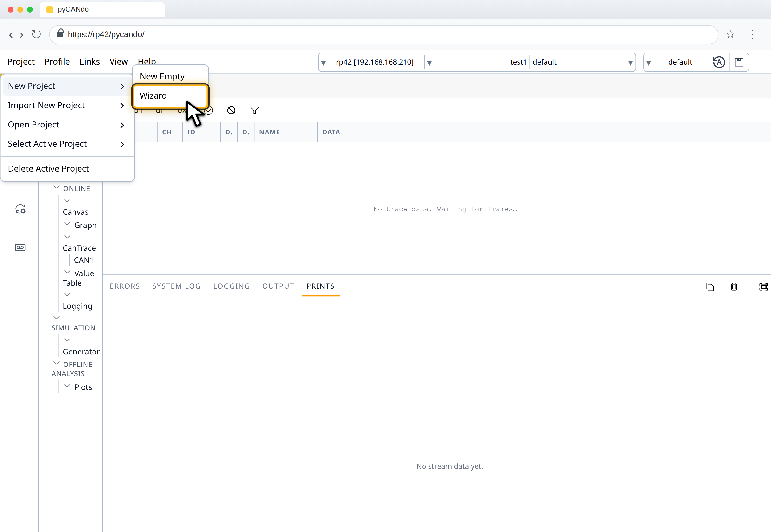Click the auto-reload icon beside default profile
The width and height of the screenshot is (771, 532).
(x=719, y=62)
